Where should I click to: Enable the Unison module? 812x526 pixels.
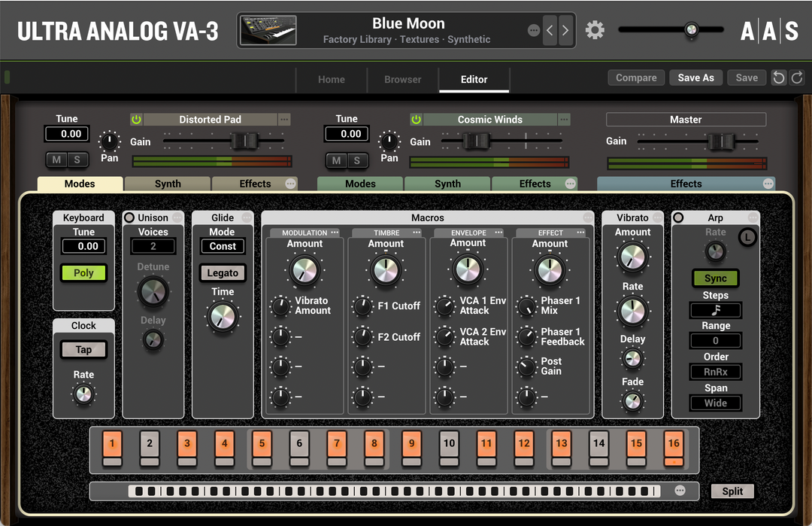129,217
